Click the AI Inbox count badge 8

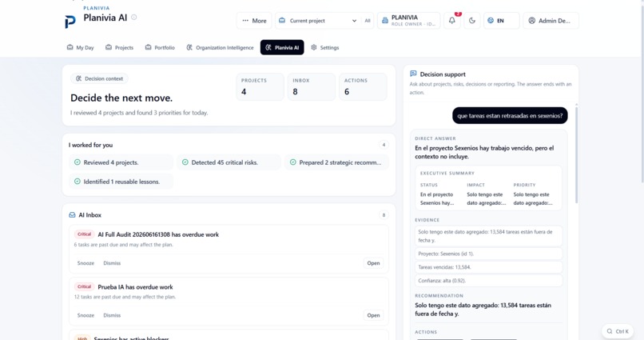pos(384,215)
